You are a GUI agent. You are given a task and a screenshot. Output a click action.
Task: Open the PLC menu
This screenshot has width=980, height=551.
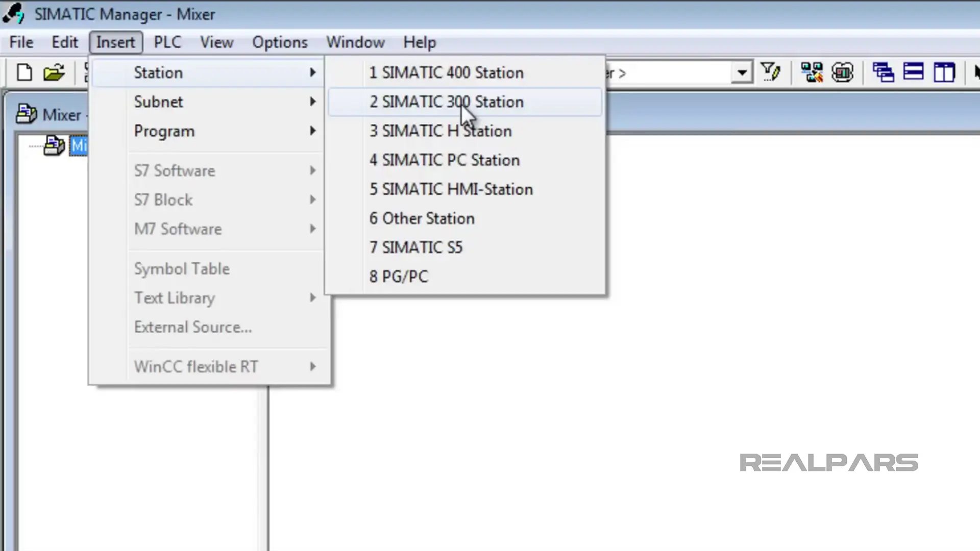point(167,42)
